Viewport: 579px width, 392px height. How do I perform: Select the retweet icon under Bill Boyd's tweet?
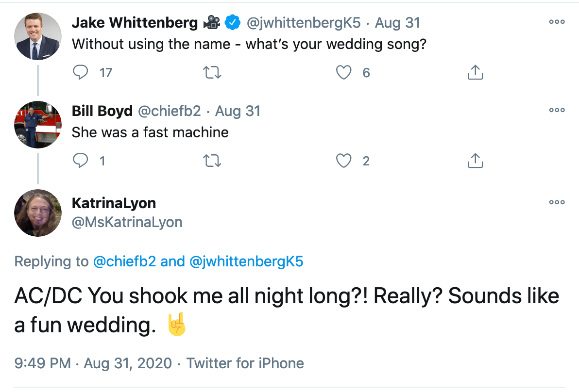pyautogui.click(x=212, y=160)
